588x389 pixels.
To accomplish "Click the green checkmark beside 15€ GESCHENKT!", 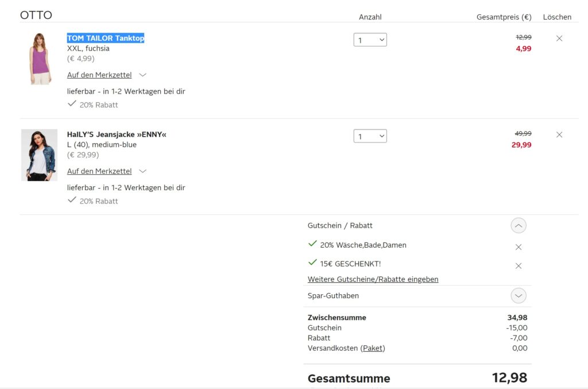I will click(x=312, y=263).
